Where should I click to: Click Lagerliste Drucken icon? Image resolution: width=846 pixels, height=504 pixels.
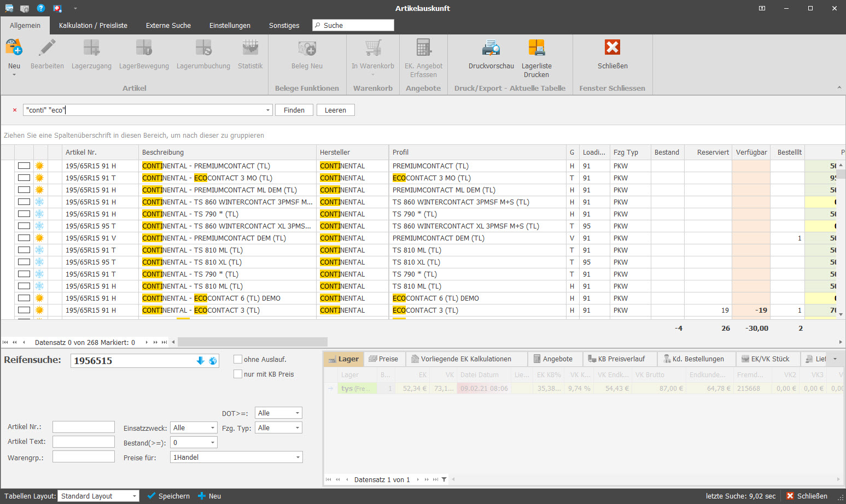coord(536,48)
